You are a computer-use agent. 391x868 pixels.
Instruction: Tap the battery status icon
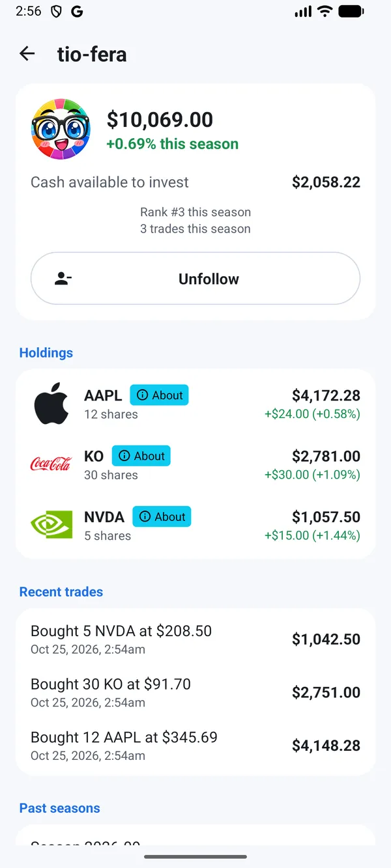click(351, 11)
